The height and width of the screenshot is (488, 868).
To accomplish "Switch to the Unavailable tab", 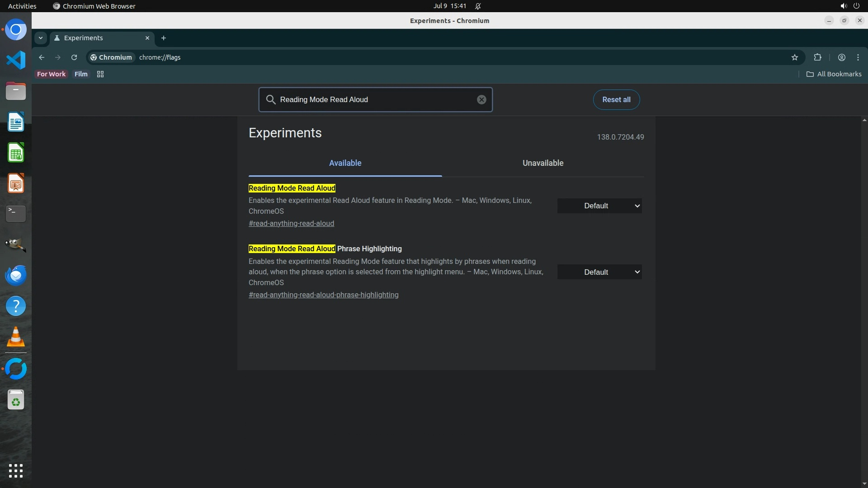I will (542, 163).
